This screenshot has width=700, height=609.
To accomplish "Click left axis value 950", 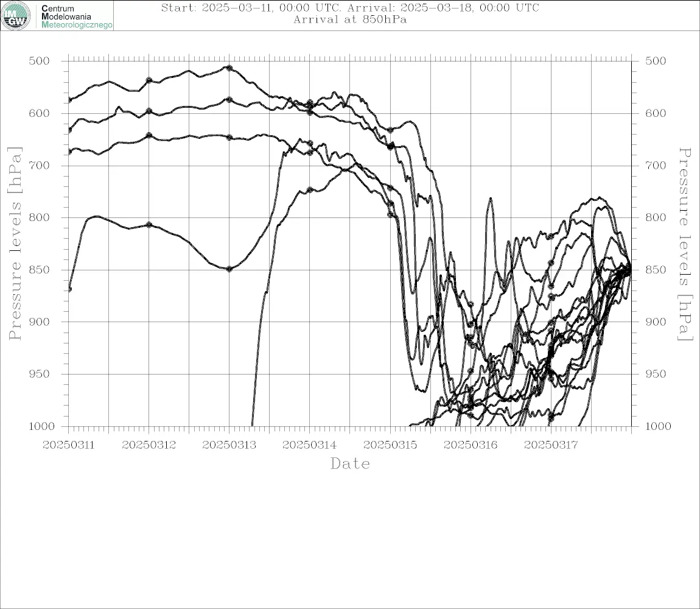I will (x=40, y=374).
